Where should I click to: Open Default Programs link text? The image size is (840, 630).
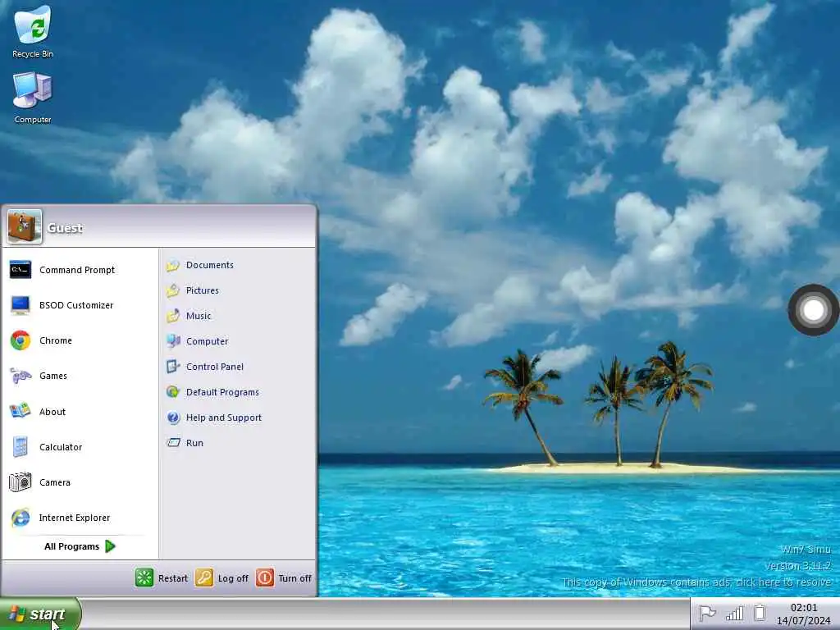222,392
